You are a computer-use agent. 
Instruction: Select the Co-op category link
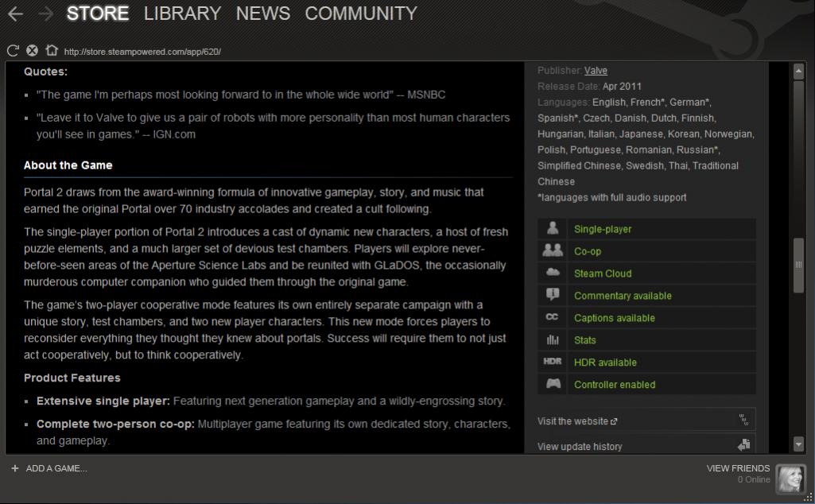(588, 251)
